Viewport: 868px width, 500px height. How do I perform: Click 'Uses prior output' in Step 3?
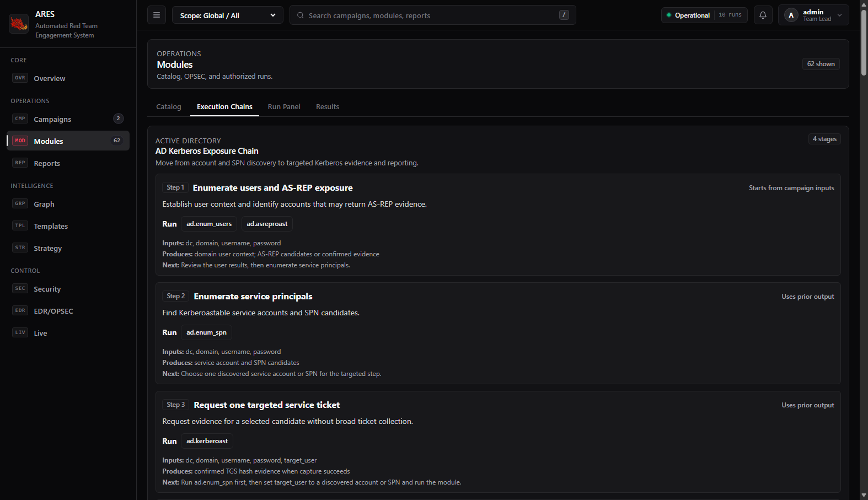click(808, 405)
